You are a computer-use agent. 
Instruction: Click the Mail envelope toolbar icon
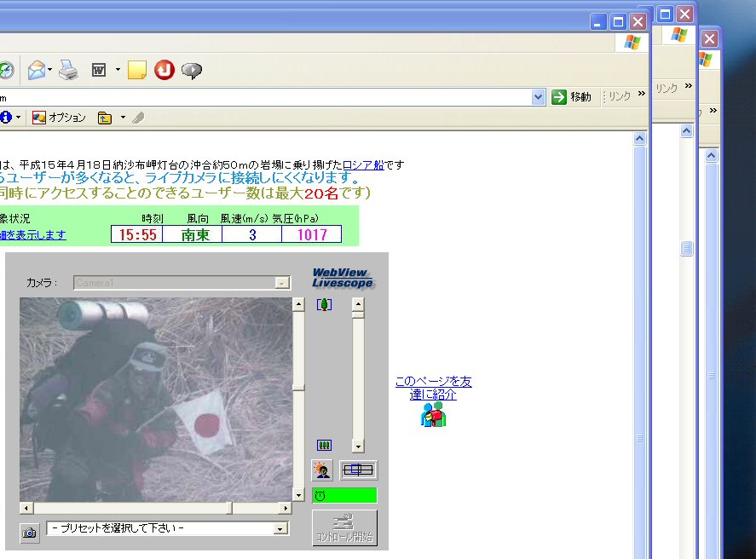click(36, 70)
